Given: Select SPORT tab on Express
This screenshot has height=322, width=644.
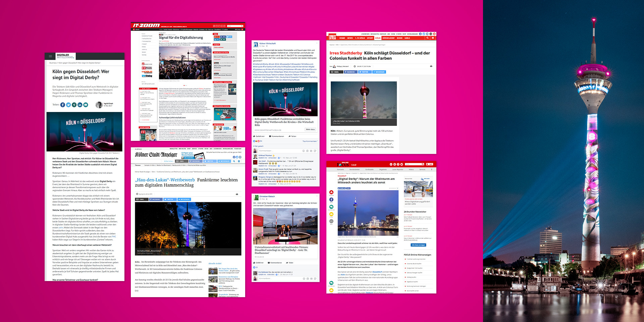Looking at the screenshot, I should [x=370, y=38].
